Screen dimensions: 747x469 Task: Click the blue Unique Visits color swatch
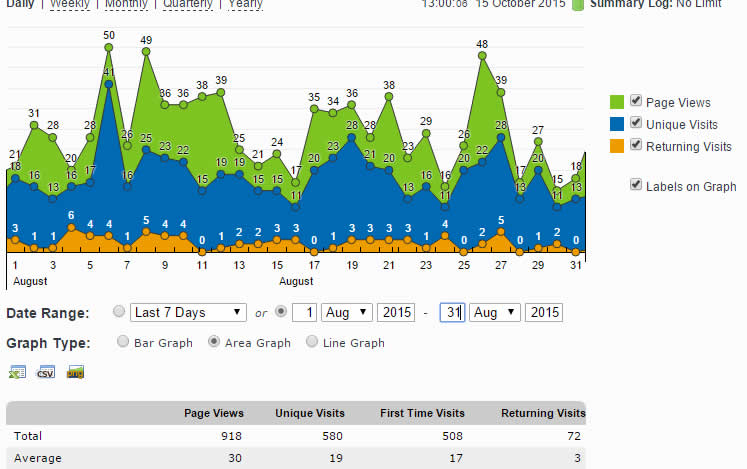616,124
